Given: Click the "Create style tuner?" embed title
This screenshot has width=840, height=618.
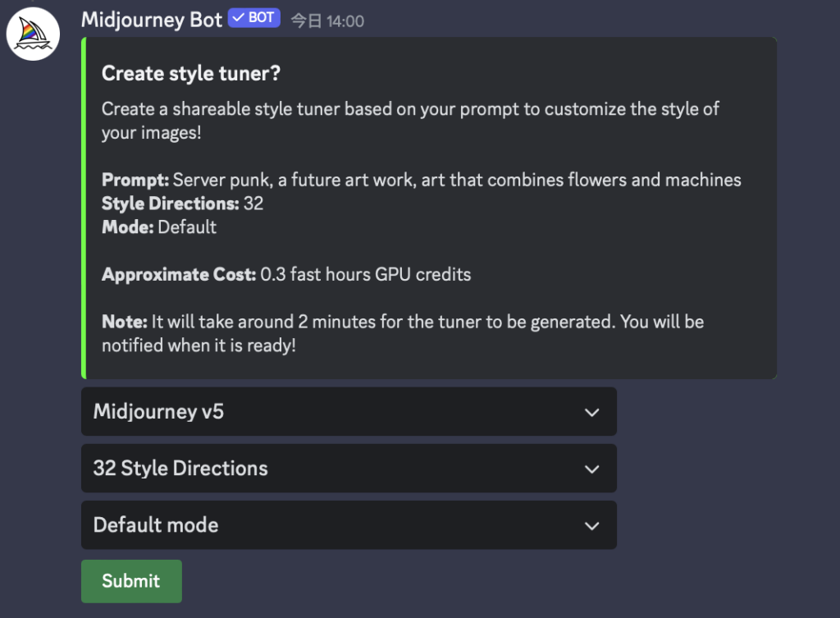Looking at the screenshot, I should [x=191, y=74].
